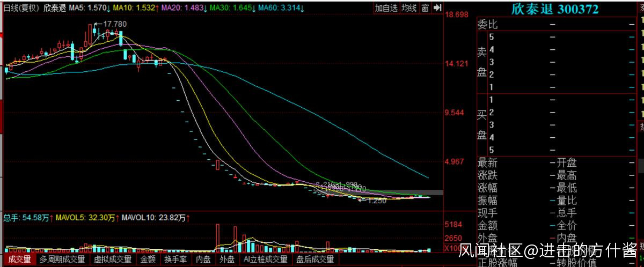
Task: Click the 涨幅 percent change row label
Action: [488, 188]
